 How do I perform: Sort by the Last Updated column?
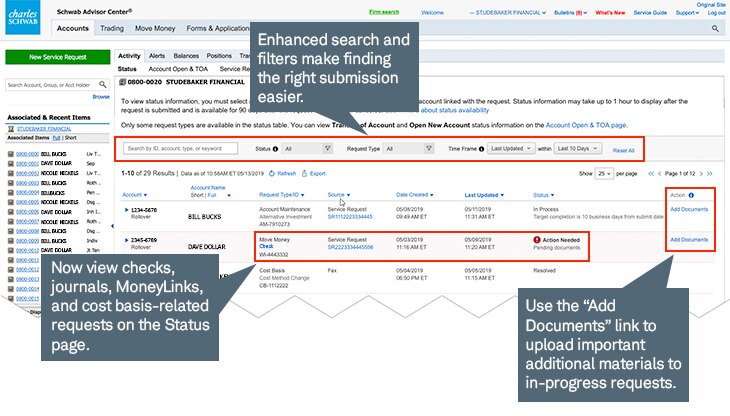pyautogui.click(x=484, y=195)
